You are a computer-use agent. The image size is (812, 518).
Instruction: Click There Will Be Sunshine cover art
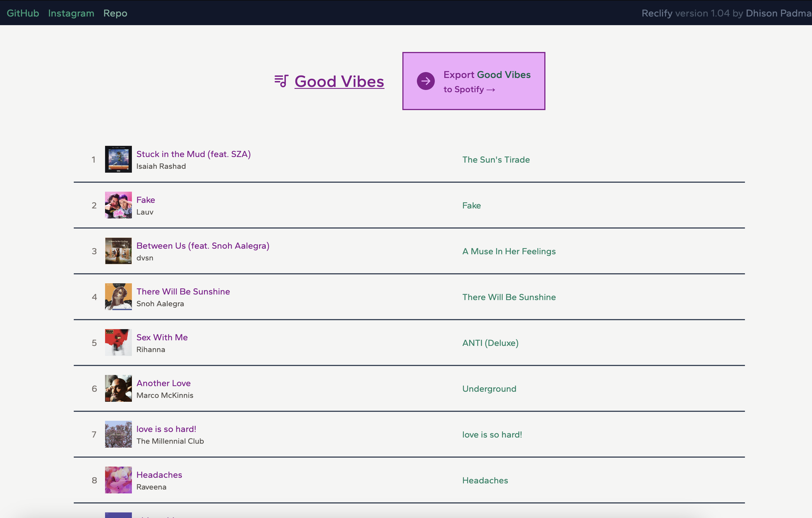pos(118,297)
